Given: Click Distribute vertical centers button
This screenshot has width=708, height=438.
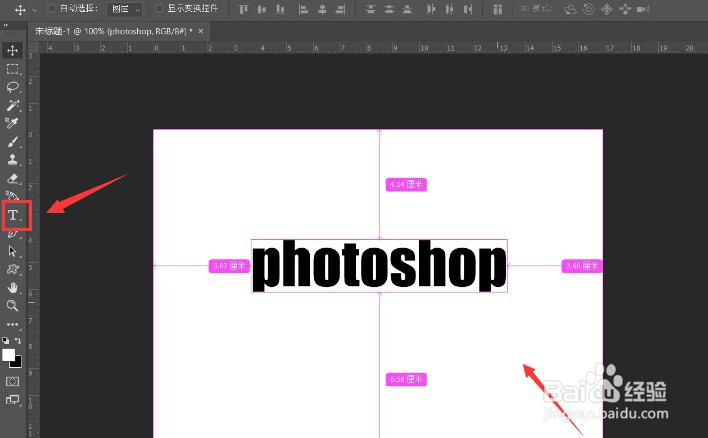Looking at the screenshot, I should point(389,9).
